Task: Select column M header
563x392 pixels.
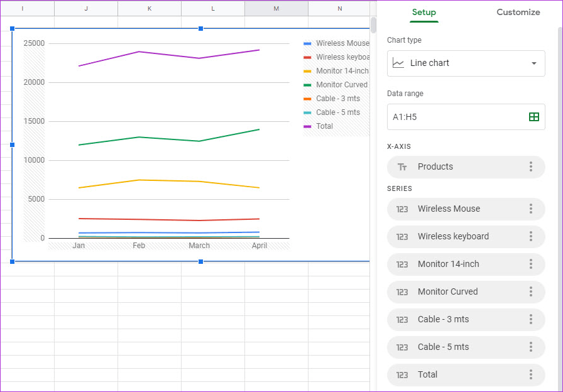Action: point(276,8)
